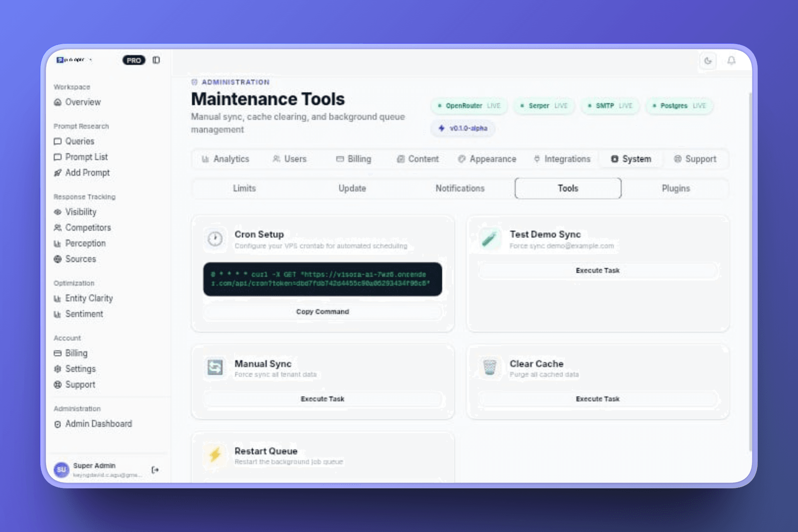The width and height of the screenshot is (798, 532).
Task: Toggle the sidebar collapse icon
Action: (156, 60)
